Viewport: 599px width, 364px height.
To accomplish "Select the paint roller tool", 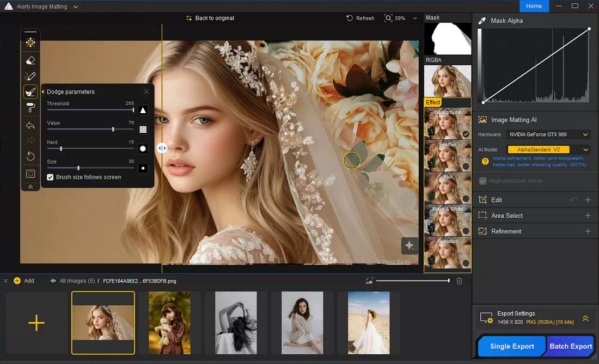I will tap(30, 108).
